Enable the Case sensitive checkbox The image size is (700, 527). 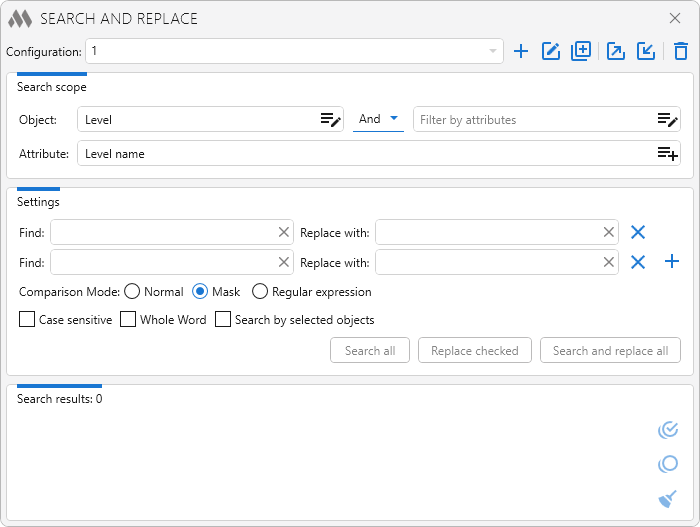(x=27, y=320)
